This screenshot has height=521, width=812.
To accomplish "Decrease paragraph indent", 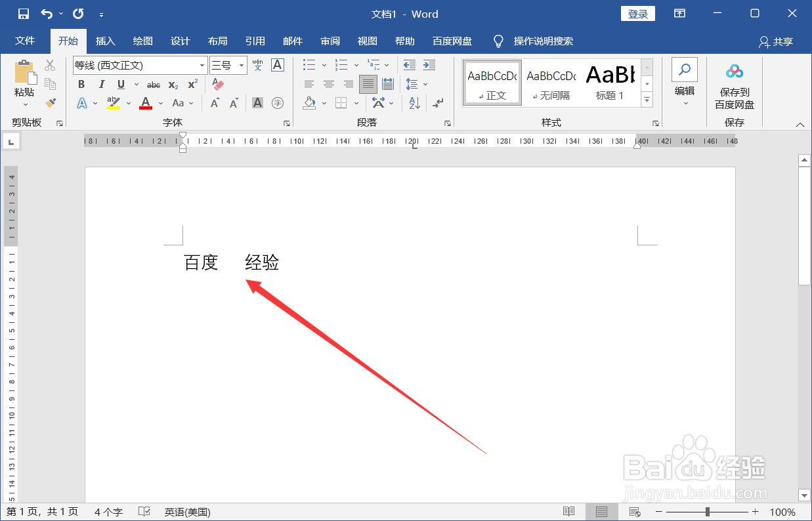I will [x=410, y=65].
